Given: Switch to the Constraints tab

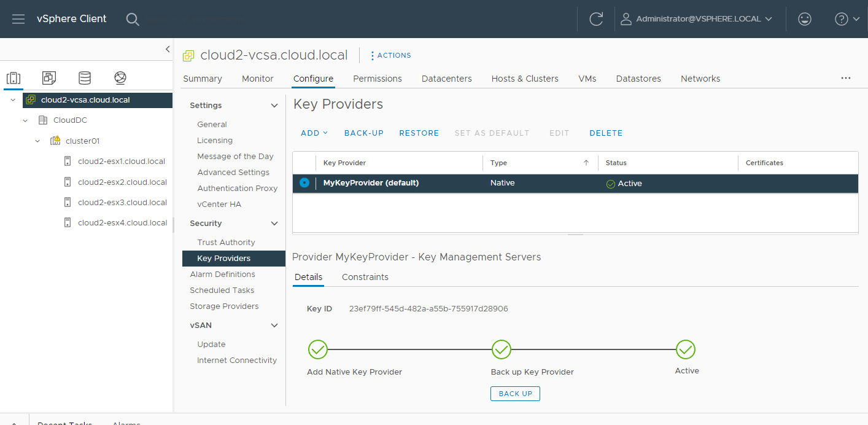Looking at the screenshot, I should coord(365,277).
